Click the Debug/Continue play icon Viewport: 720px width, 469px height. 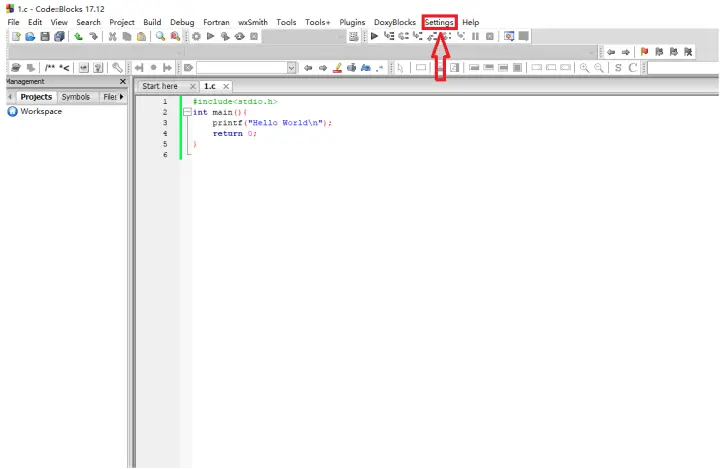pos(374,36)
